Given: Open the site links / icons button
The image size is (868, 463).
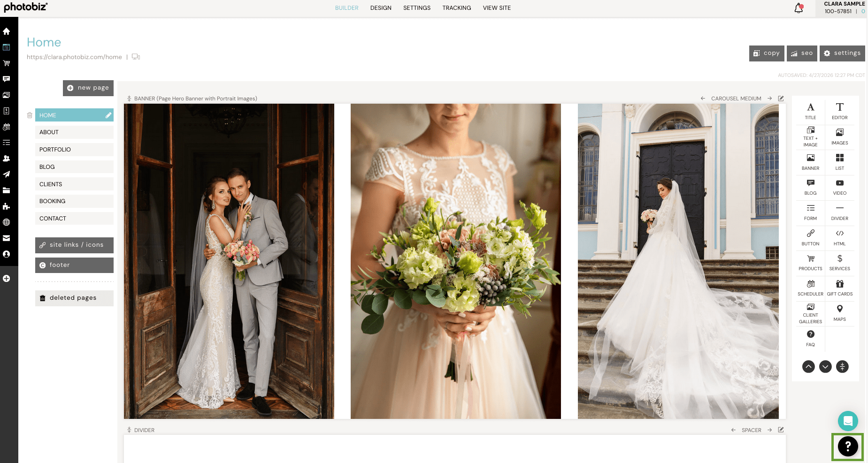Looking at the screenshot, I should pos(74,245).
